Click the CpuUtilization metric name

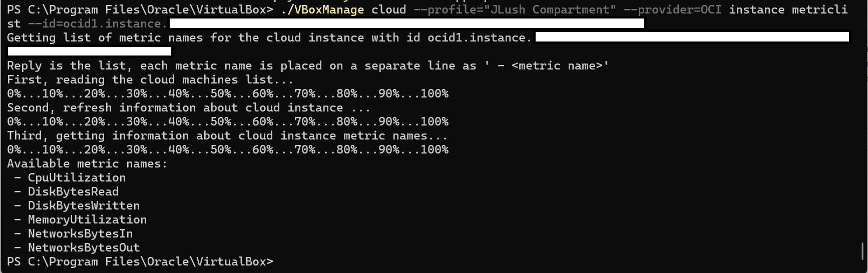point(77,177)
